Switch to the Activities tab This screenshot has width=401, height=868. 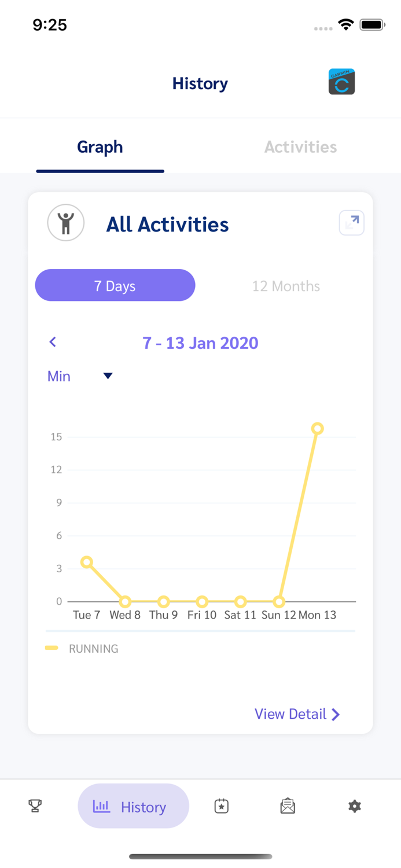tap(300, 146)
